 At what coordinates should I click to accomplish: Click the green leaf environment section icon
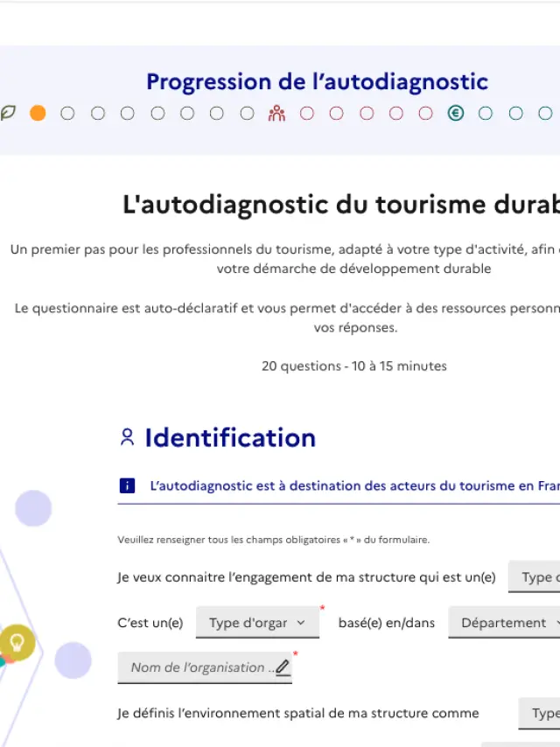(8, 113)
